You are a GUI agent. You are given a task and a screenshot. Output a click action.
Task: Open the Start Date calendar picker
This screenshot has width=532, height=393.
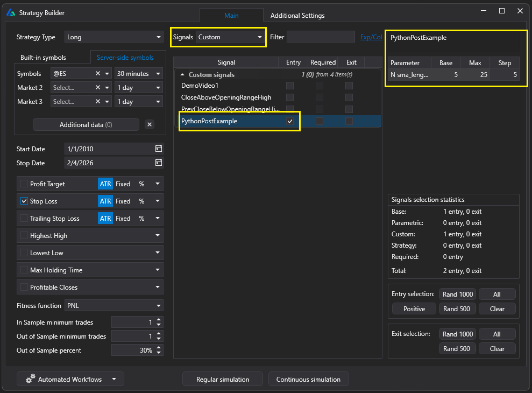click(x=158, y=149)
